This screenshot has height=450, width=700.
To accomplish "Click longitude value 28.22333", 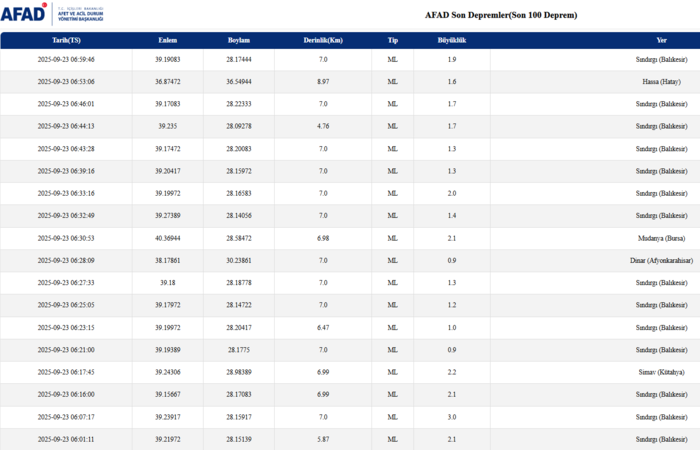I will [239, 104].
